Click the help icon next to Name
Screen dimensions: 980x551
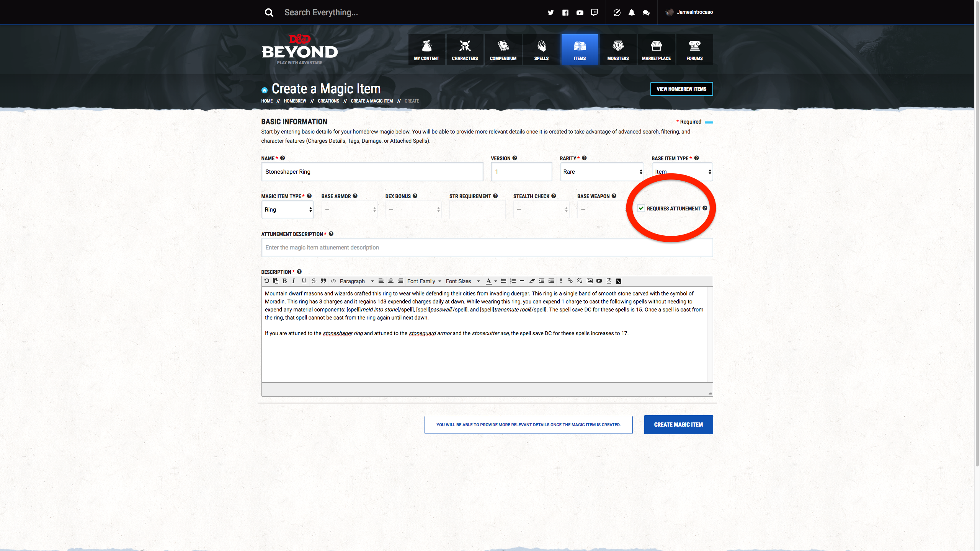point(283,158)
